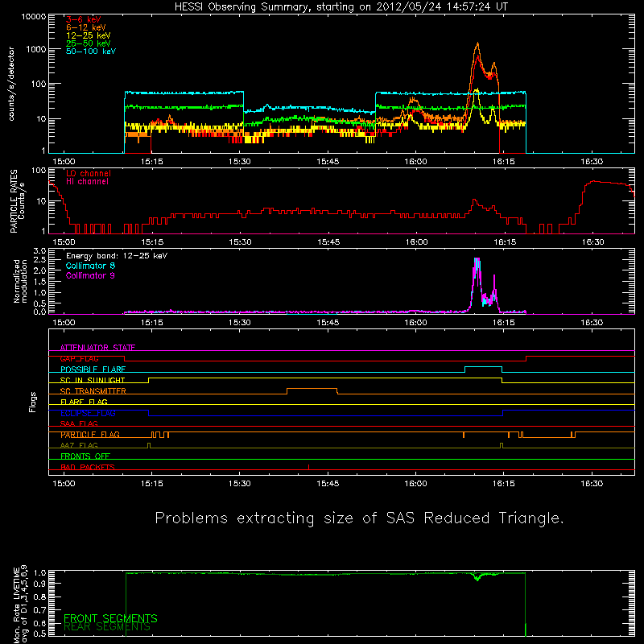Click the FLARE_FLAG label
This screenshot has height=644, width=644.
(x=84, y=402)
